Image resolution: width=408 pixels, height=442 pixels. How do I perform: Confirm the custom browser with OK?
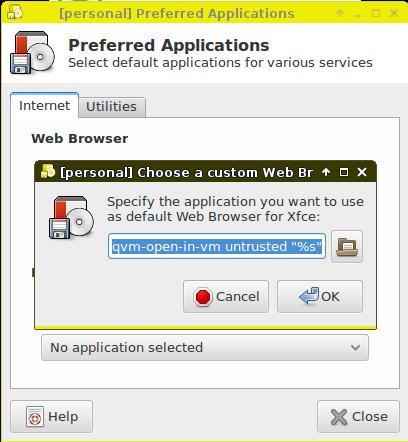point(320,296)
